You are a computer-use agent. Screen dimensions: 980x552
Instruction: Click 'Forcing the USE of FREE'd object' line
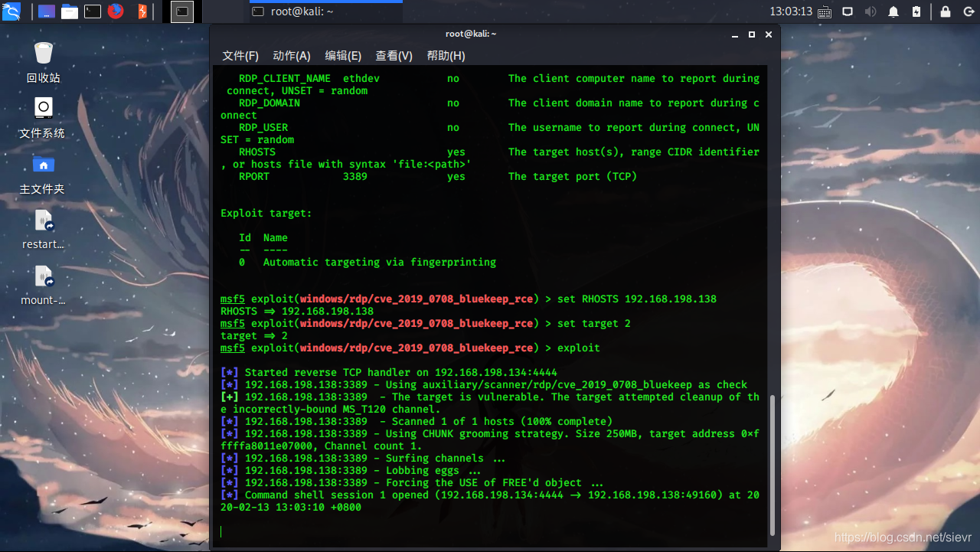click(x=412, y=482)
